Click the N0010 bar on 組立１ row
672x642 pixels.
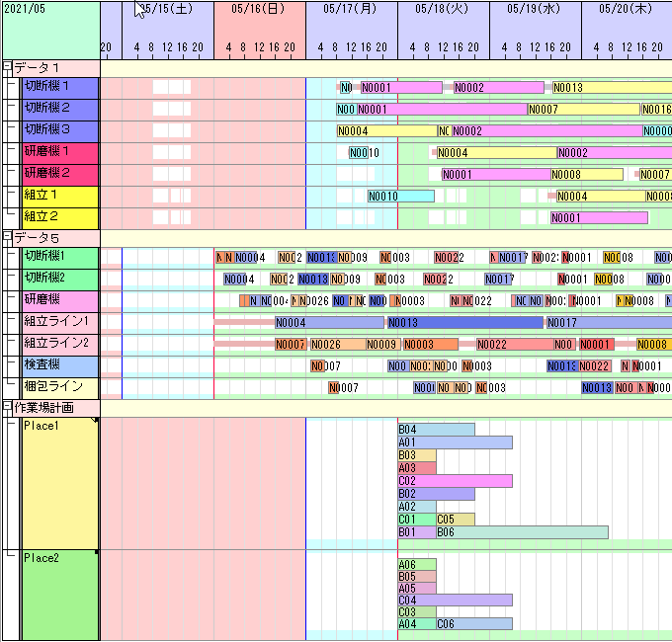coord(400,196)
